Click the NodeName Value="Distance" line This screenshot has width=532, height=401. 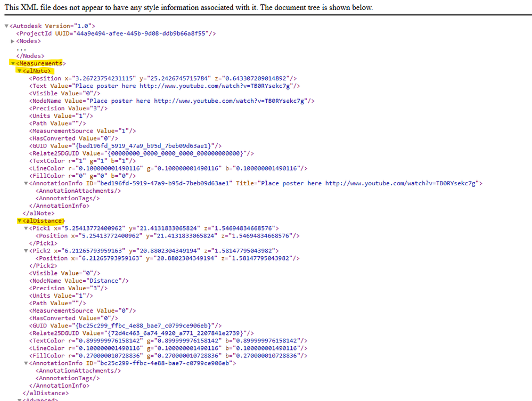[79, 281]
